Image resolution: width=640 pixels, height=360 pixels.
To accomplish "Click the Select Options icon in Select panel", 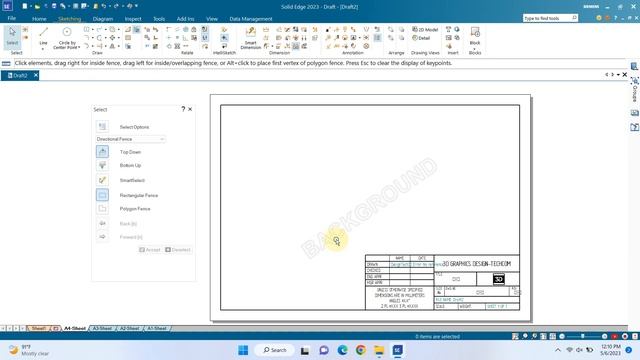I will tap(102, 127).
